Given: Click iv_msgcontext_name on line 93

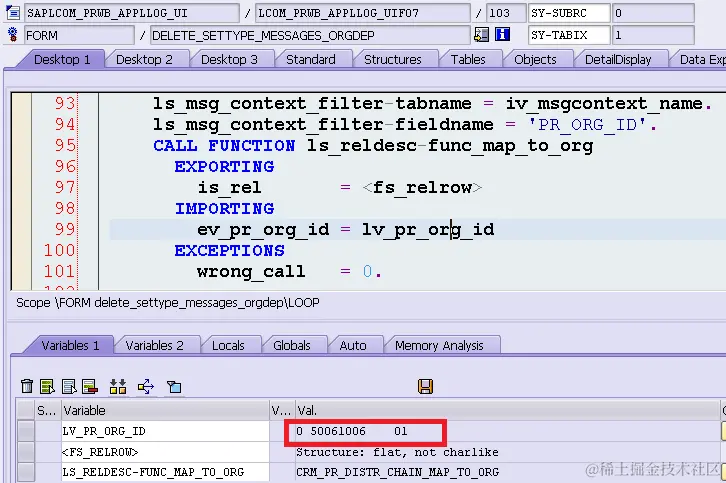Looking at the screenshot, I should [x=604, y=104].
